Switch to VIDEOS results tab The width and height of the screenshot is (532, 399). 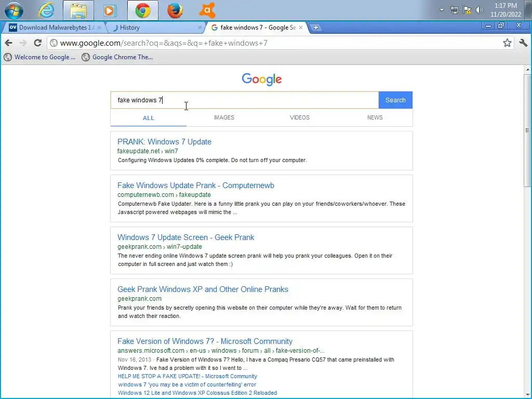(300, 117)
